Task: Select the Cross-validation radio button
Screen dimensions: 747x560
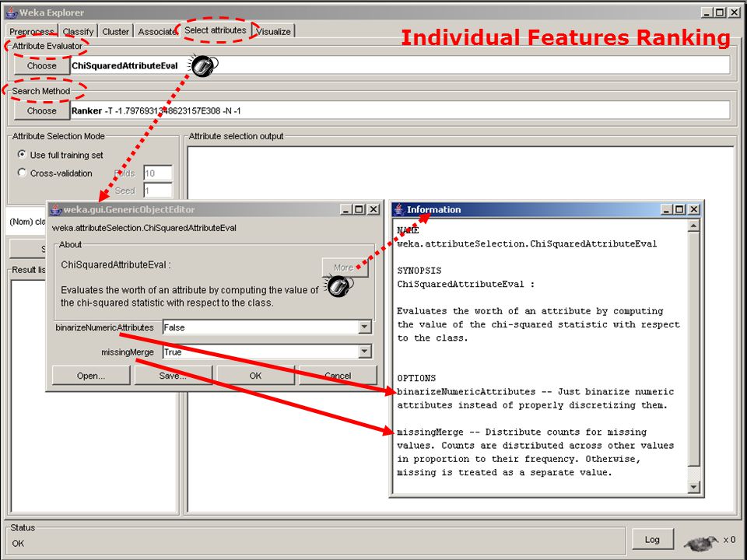Action: (22, 173)
